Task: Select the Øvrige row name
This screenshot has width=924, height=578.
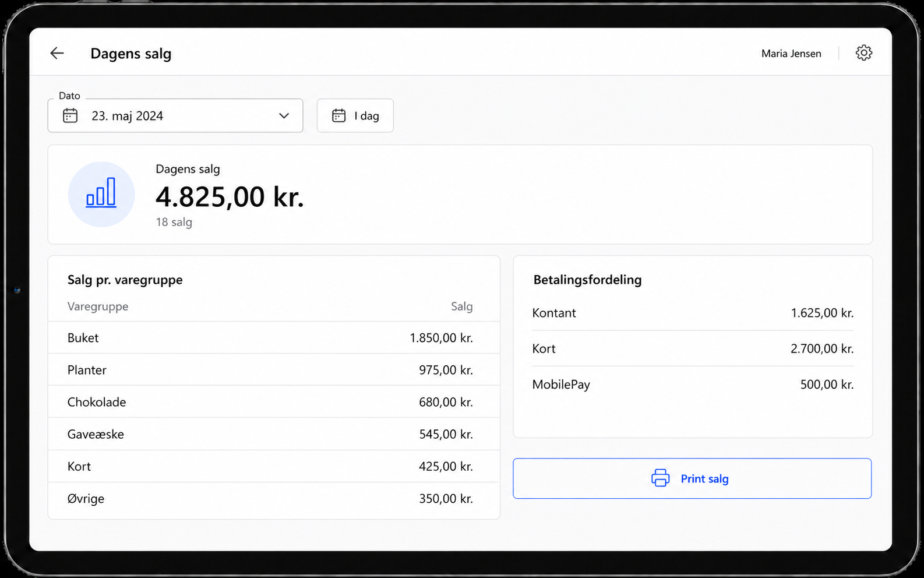Action: coord(86,499)
